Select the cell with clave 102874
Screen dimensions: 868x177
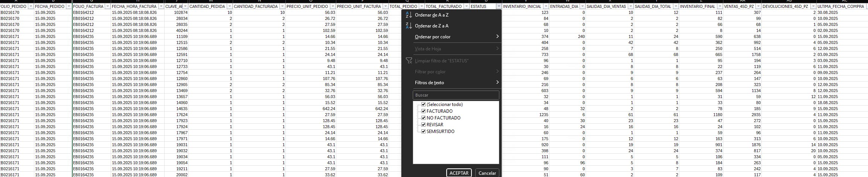tap(176, 12)
